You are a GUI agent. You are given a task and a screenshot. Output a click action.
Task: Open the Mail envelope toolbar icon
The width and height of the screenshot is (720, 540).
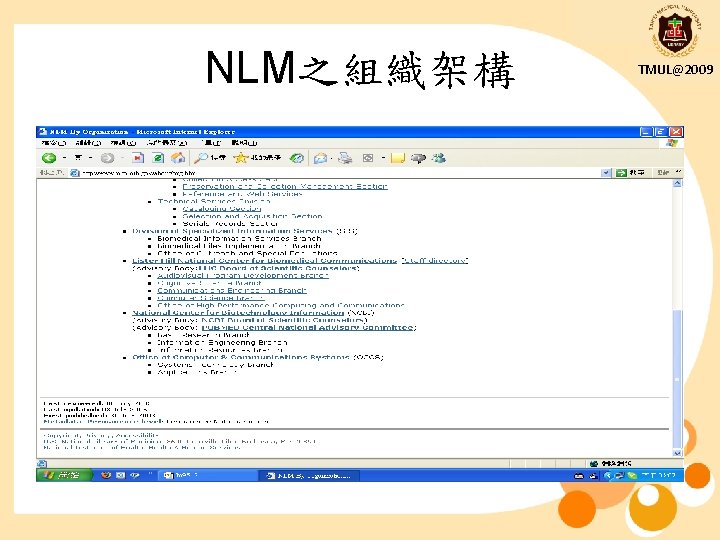tap(320, 158)
